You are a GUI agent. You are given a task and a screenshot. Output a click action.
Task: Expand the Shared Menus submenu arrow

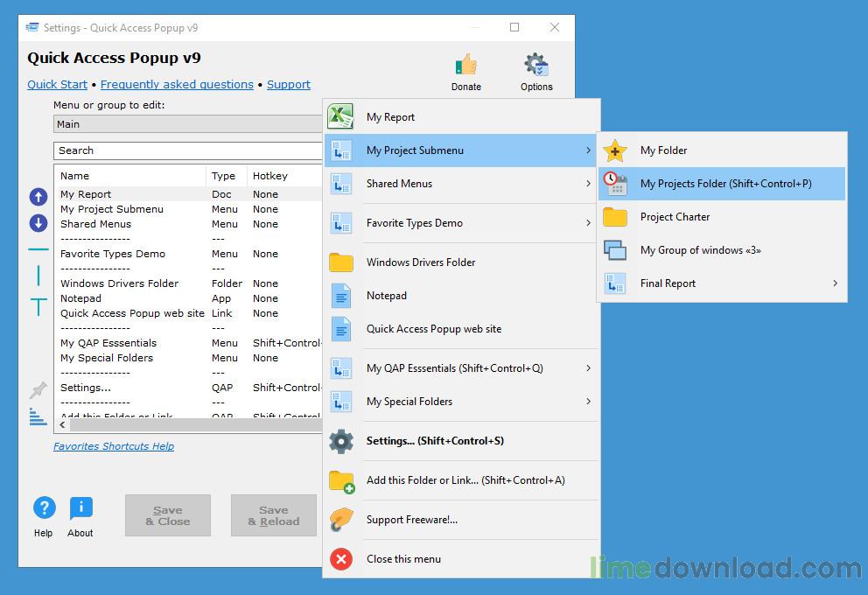tap(588, 184)
